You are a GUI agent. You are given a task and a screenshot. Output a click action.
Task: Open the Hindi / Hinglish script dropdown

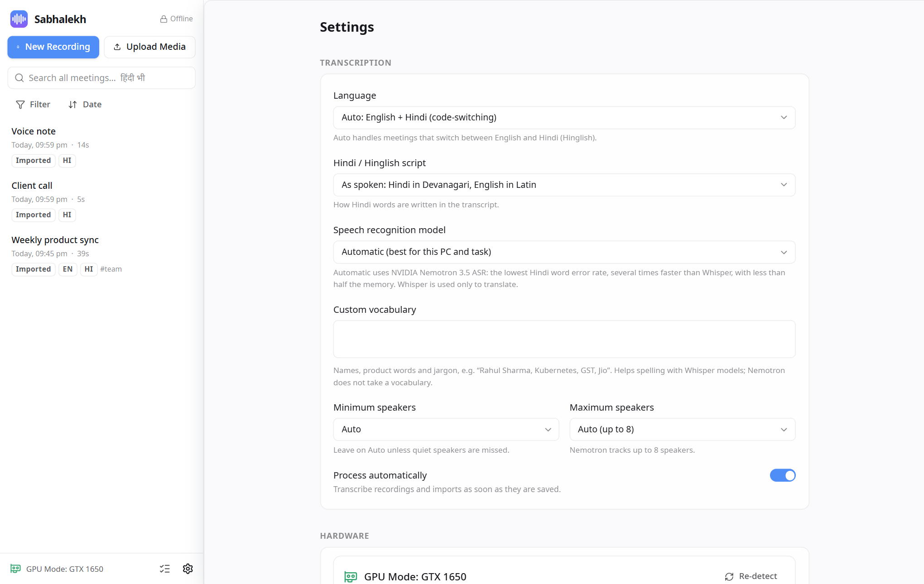coord(564,185)
